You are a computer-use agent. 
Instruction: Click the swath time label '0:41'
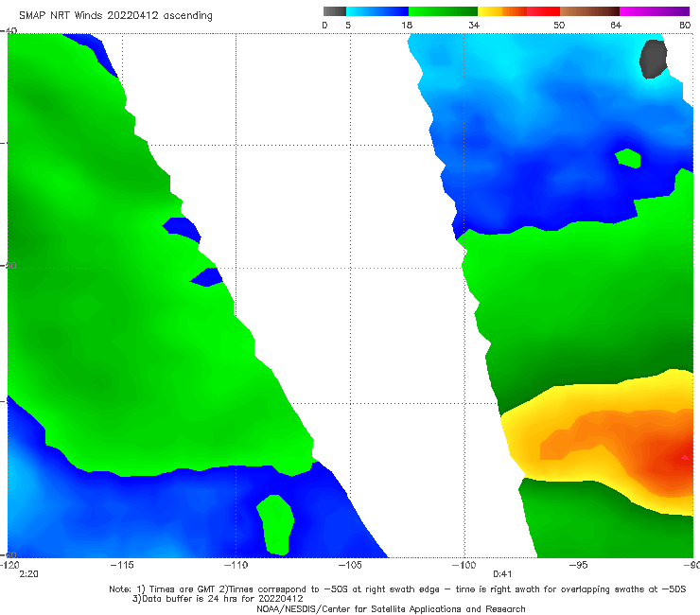pyautogui.click(x=501, y=574)
